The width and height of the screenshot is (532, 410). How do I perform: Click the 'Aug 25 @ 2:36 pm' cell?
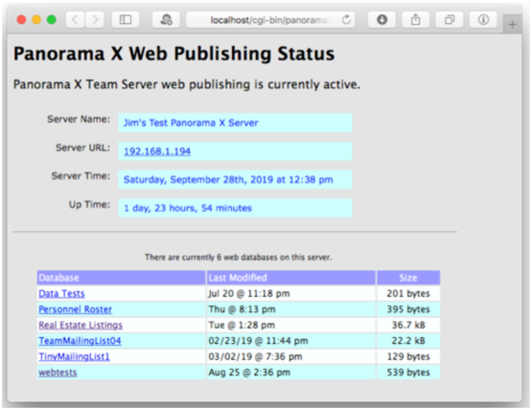(x=291, y=373)
